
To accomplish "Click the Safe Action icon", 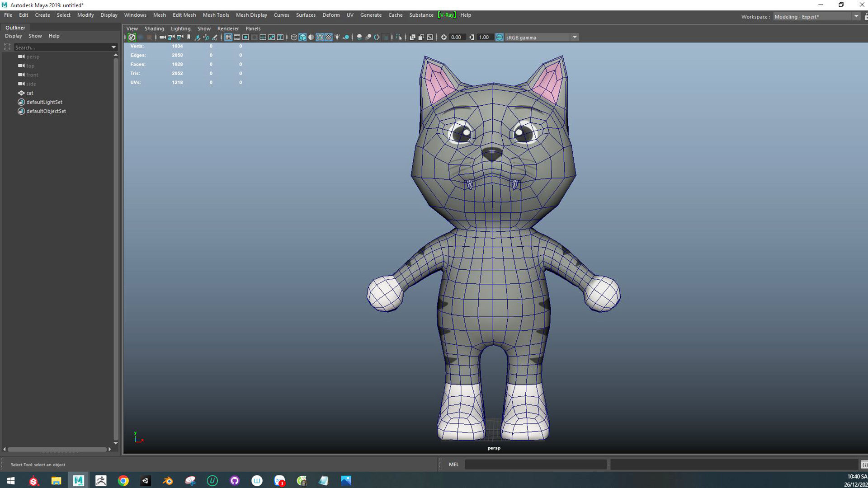I will (x=271, y=37).
